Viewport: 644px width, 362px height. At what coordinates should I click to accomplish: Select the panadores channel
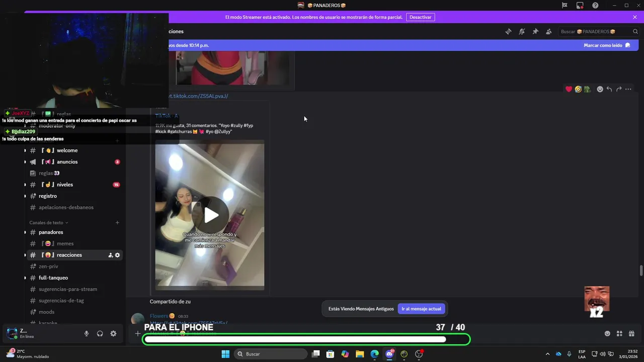pos(74,232)
